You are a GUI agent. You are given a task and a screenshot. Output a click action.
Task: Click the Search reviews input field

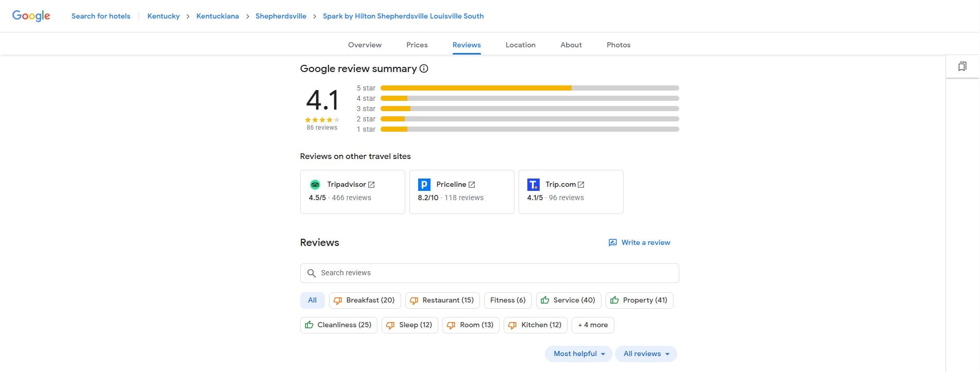[x=489, y=273]
